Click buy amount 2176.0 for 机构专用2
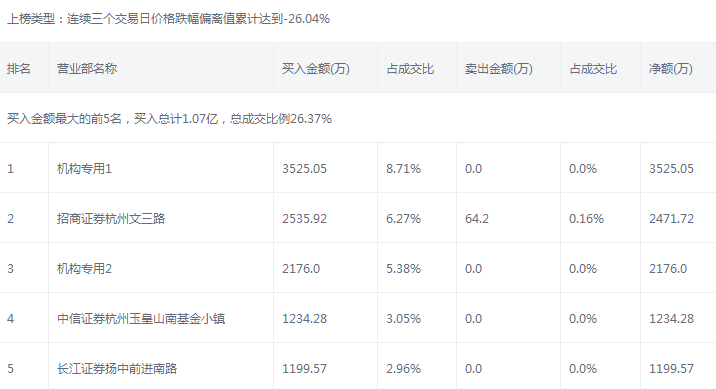 pyautogui.click(x=301, y=268)
